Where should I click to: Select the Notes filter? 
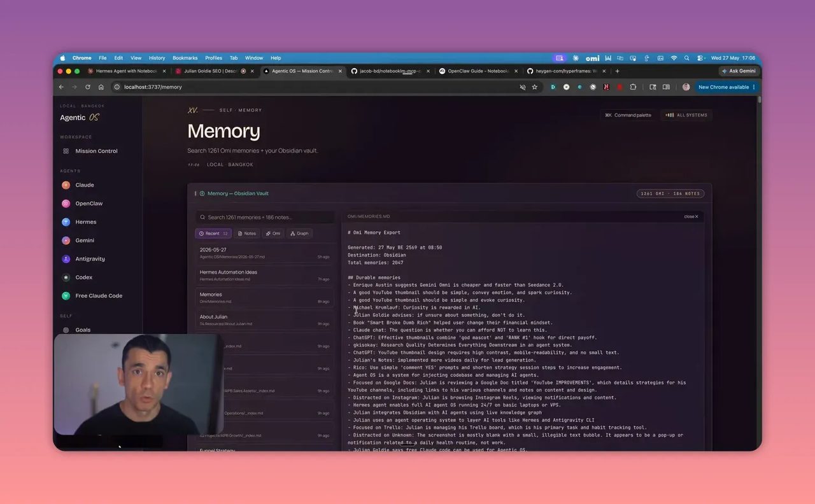[x=247, y=234]
